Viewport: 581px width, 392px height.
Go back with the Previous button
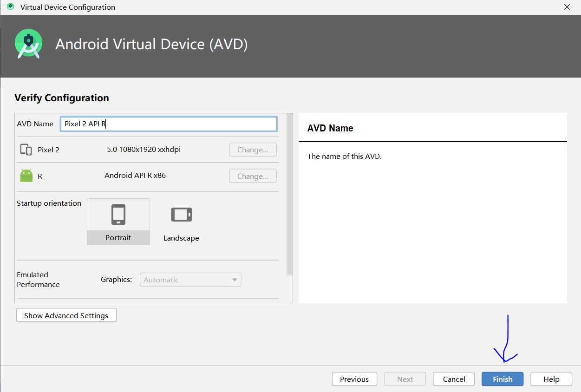(354, 379)
